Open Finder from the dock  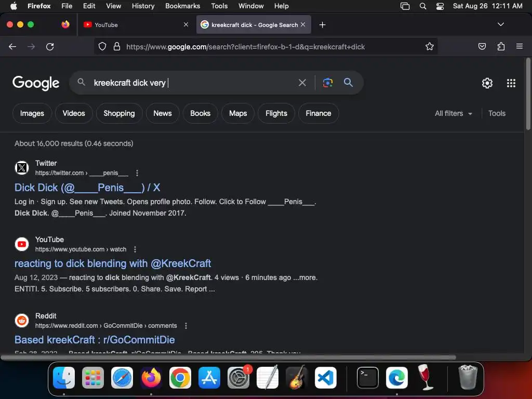click(64, 377)
